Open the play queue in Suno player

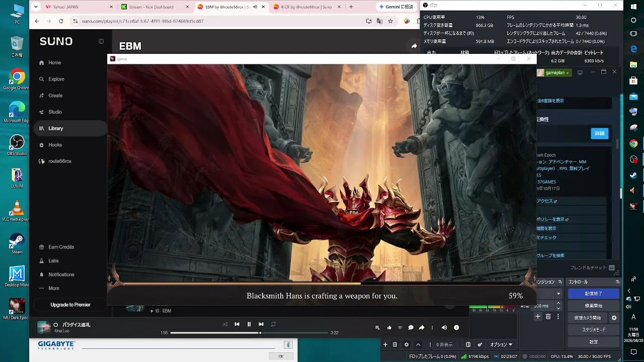[377, 328]
